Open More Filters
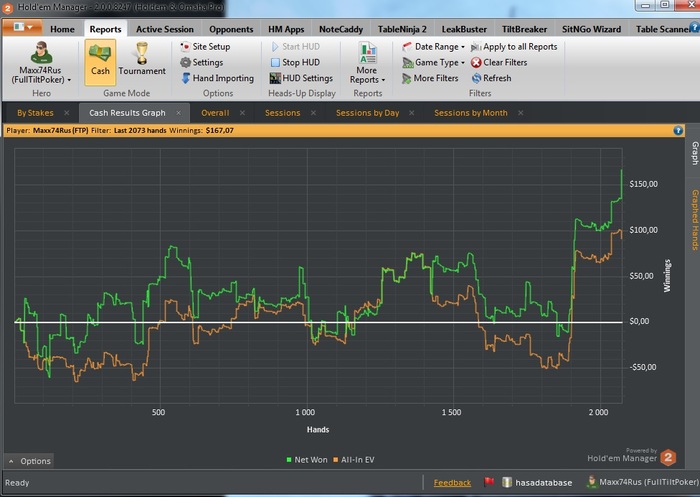This screenshot has width=700, height=497. (x=430, y=78)
